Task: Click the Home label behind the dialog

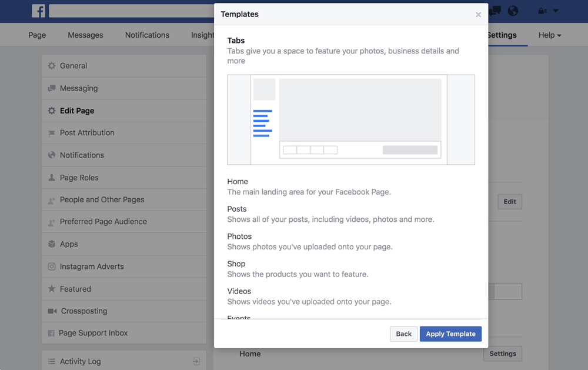Action: point(250,354)
